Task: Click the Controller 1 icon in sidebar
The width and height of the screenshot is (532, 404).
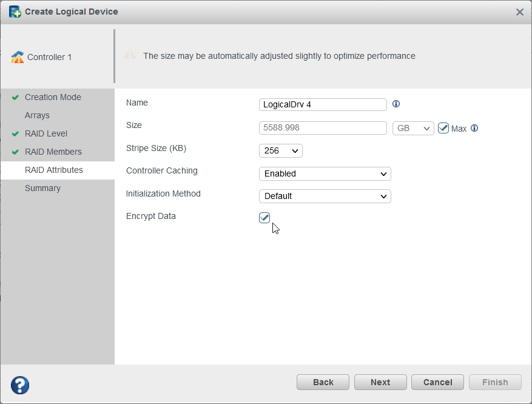Action: pyautogui.click(x=19, y=56)
